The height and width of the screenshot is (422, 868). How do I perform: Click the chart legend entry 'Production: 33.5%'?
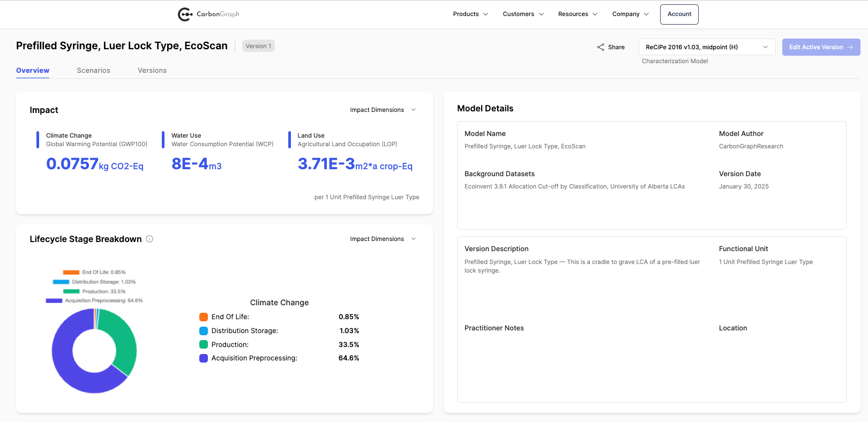tap(94, 291)
